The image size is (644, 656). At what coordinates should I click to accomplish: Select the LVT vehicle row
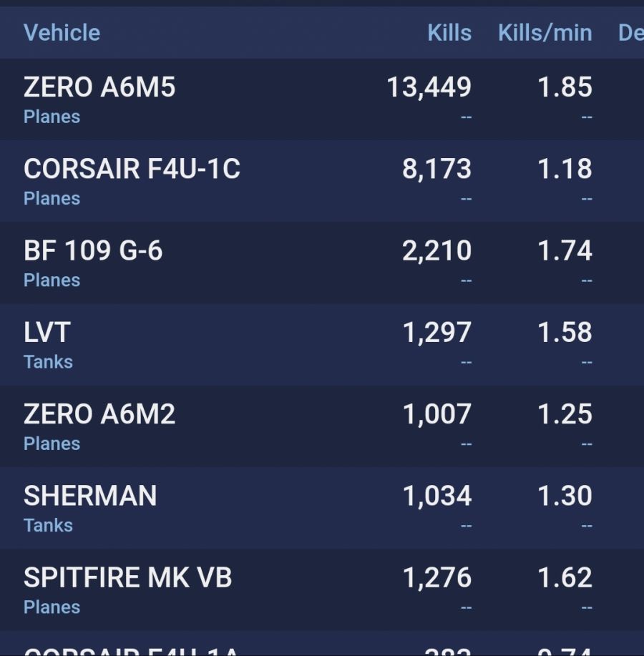[x=47, y=333]
